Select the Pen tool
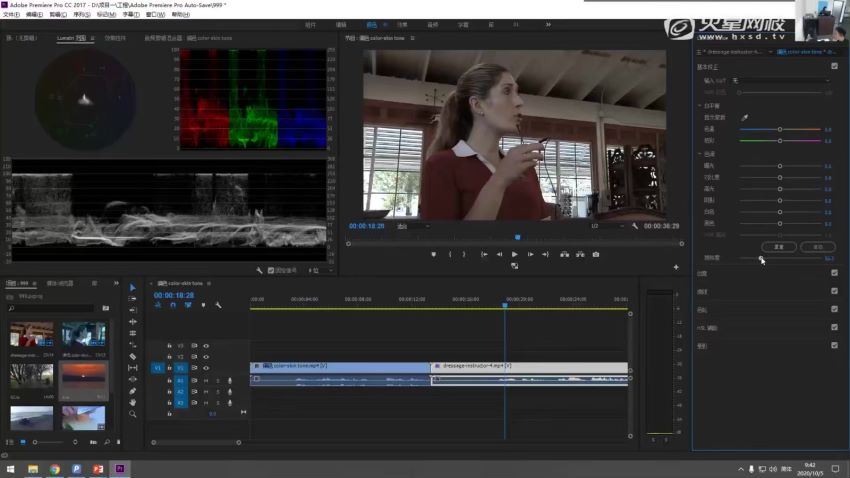Image resolution: width=850 pixels, height=478 pixels. point(133,391)
